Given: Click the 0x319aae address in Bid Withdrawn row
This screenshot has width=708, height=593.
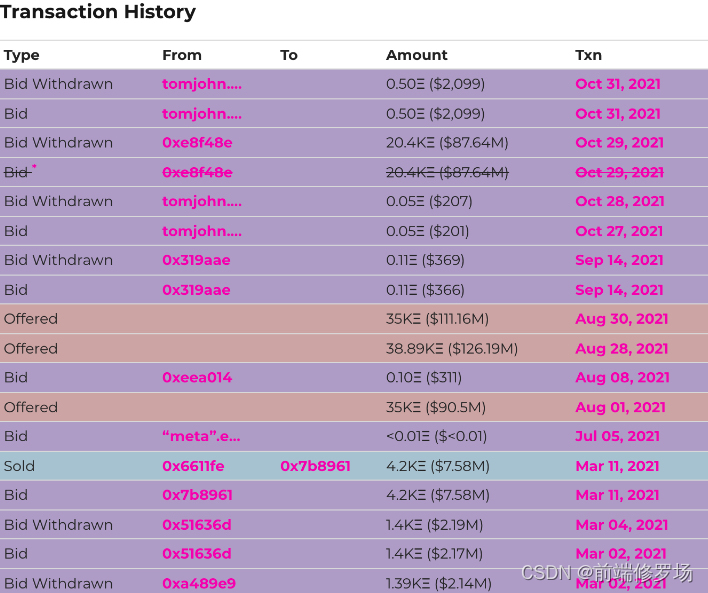Looking at the screenshot, I should 196,260.
